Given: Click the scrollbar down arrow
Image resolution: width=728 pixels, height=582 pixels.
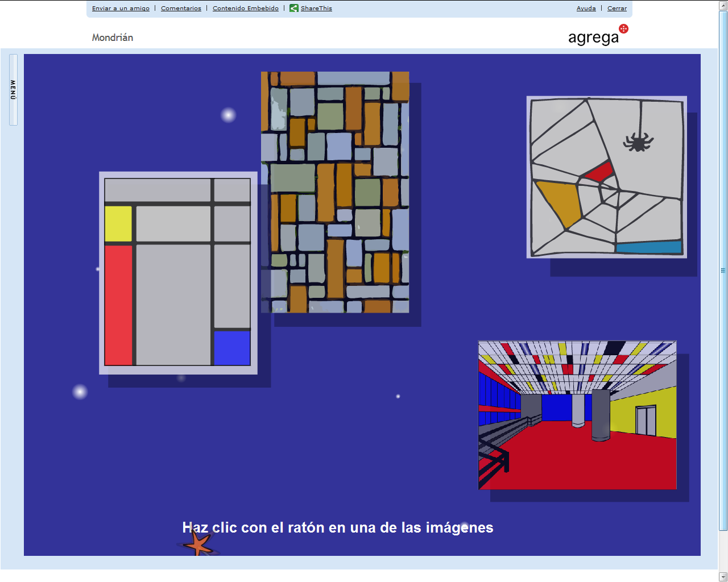Looking at the screenshot, I should [723, 577].
